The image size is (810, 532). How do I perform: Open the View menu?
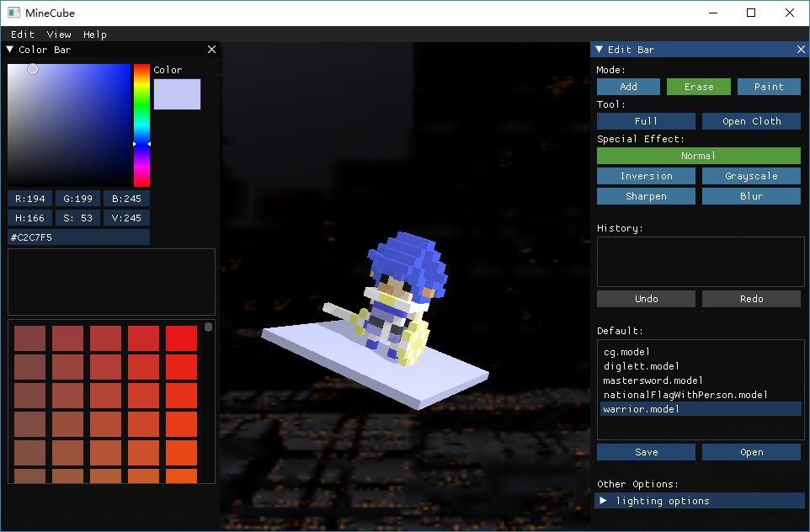pos(59,34)
